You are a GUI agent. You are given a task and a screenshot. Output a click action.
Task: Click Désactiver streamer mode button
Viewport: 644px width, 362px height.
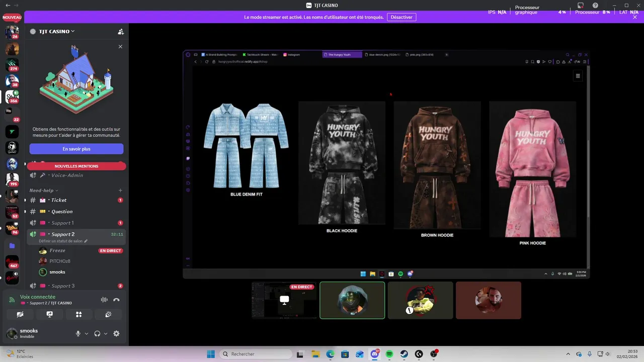tap(401, 17)
